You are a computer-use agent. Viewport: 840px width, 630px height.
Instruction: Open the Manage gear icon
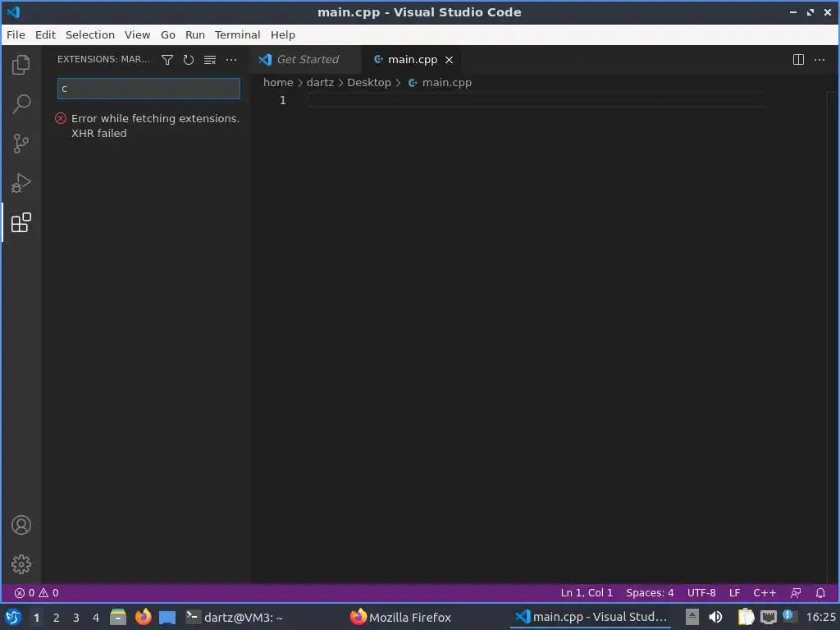21,564
